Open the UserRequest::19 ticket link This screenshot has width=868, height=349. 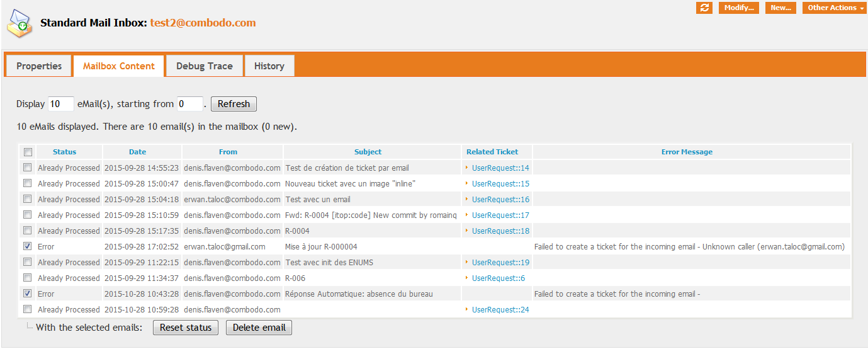pyautogui.click(x=500, y=263)
